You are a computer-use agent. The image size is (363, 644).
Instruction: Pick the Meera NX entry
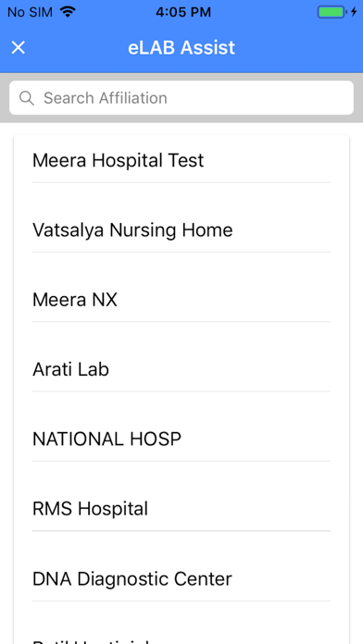click(181, 300)
